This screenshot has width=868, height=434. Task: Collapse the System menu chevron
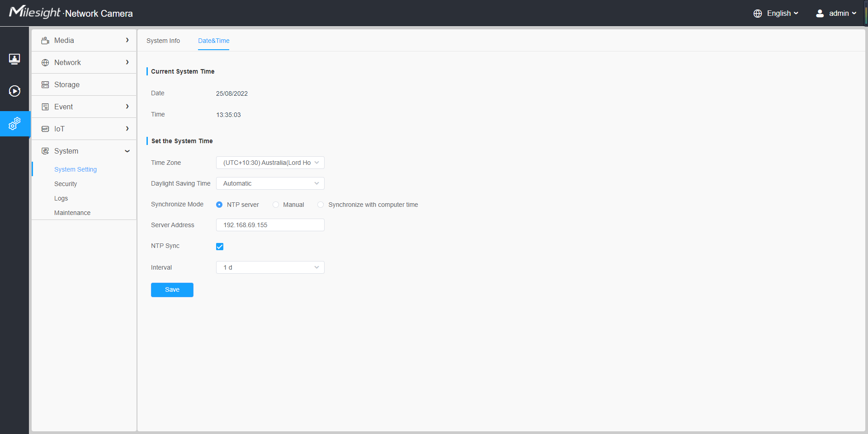coord(127,151)
